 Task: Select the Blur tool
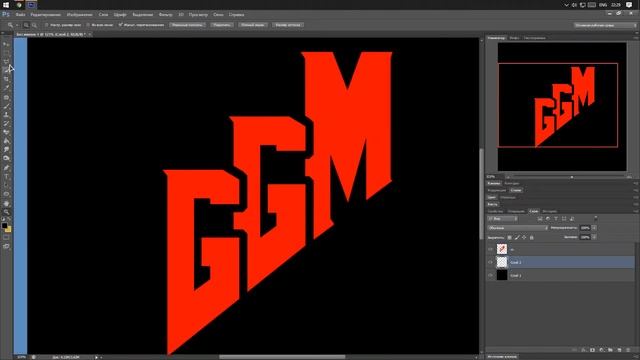6,150
